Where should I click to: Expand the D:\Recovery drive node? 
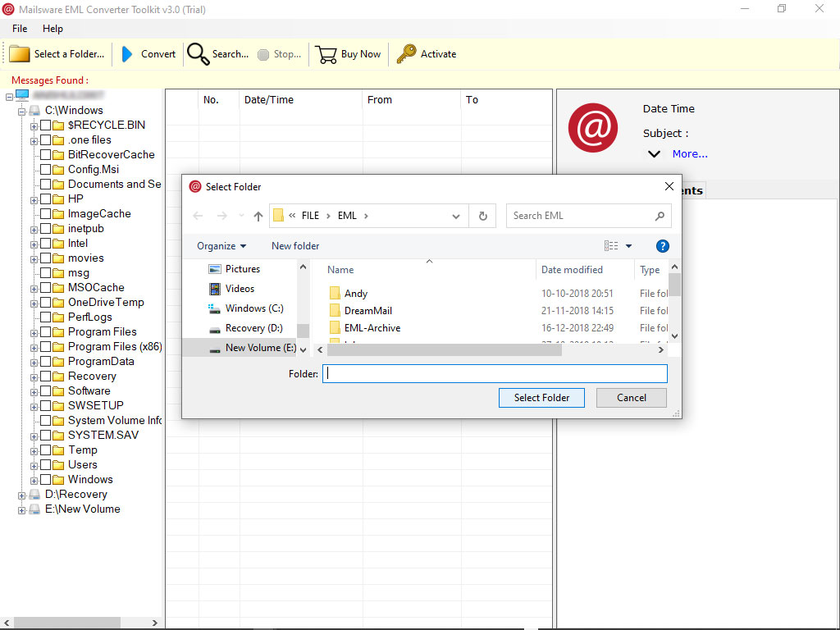point(21,495)
